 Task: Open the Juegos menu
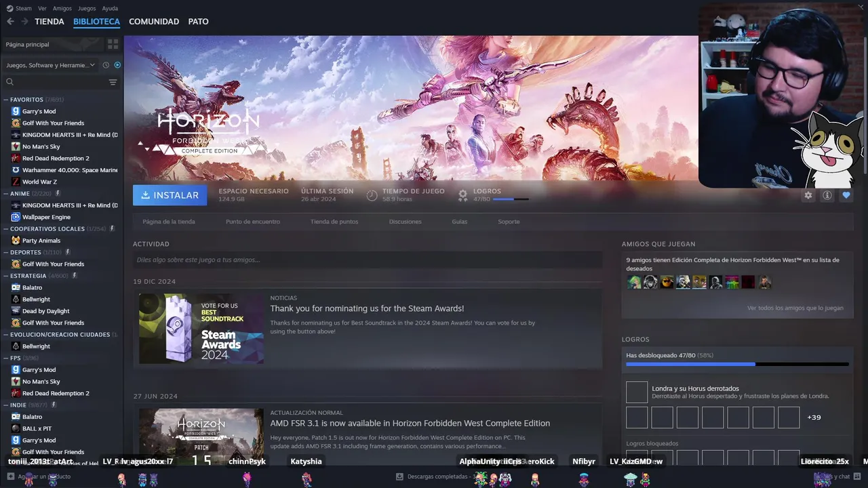(x=87, y=9)
